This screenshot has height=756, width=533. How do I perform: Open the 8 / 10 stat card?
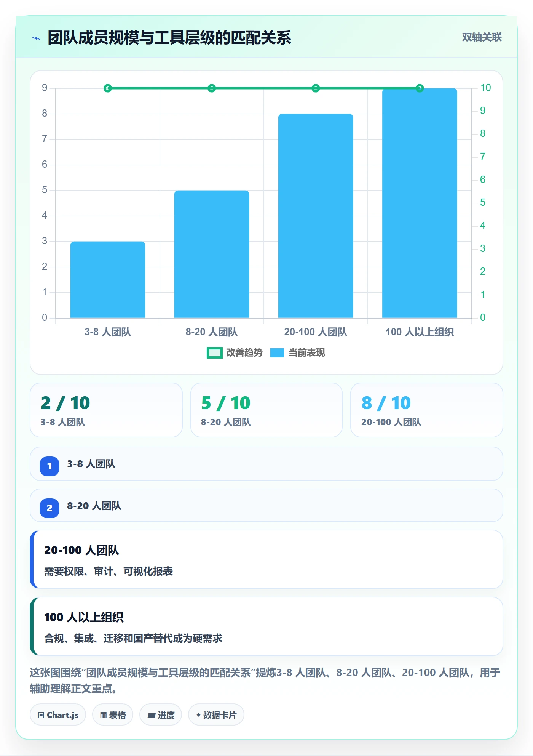tap(427, 410)
